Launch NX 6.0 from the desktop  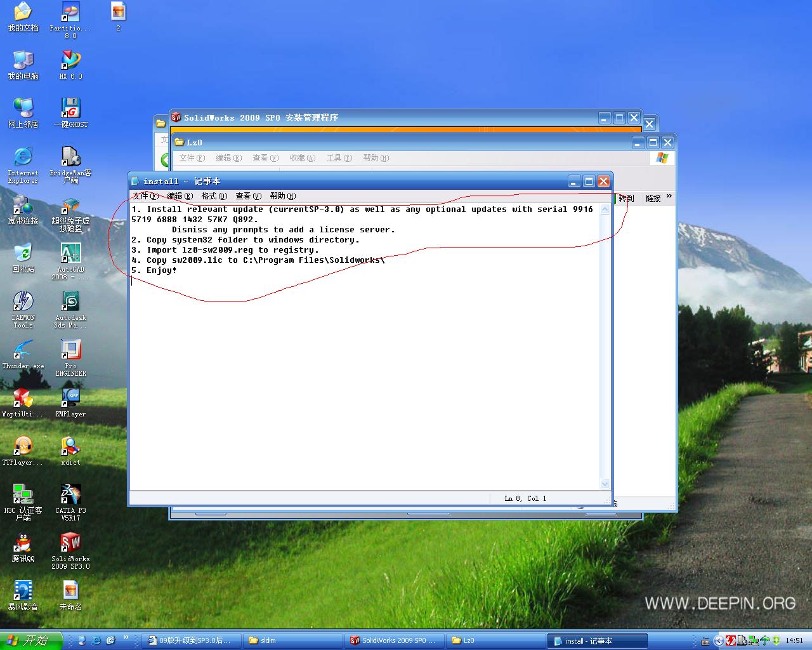(70, 65)
